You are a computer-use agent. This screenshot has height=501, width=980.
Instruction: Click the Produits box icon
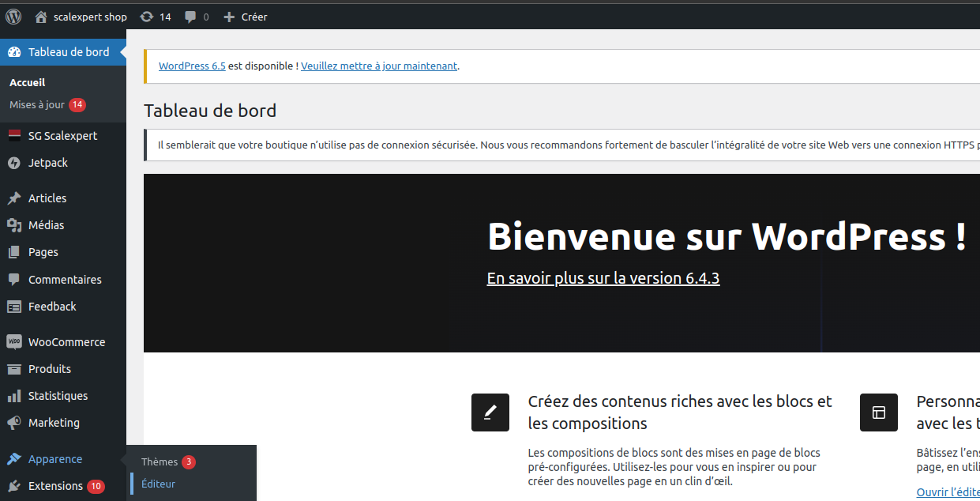pos(14,369)
